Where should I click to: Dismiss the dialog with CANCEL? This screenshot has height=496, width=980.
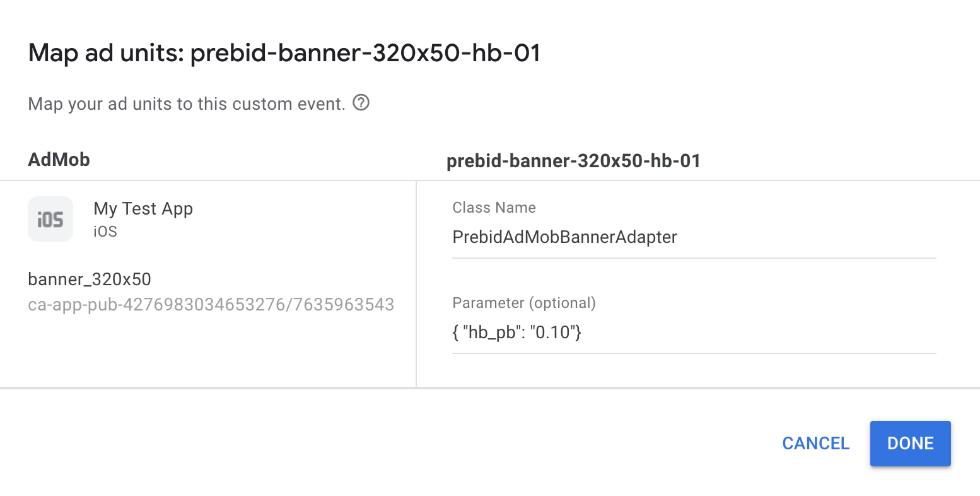click(x=815, y=443)
